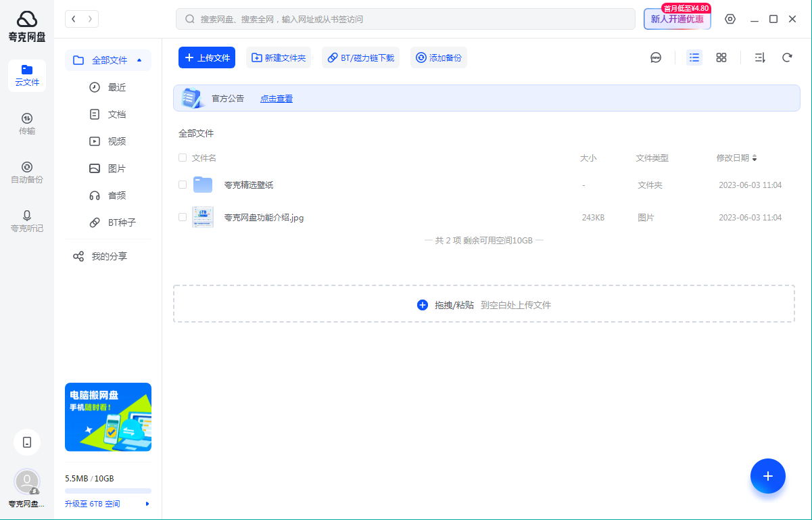The height and width of the screenshot is (520, 812).
Task: Tick checkbox for 夸克精选壁纸 folder
Action: click(183, 185)
